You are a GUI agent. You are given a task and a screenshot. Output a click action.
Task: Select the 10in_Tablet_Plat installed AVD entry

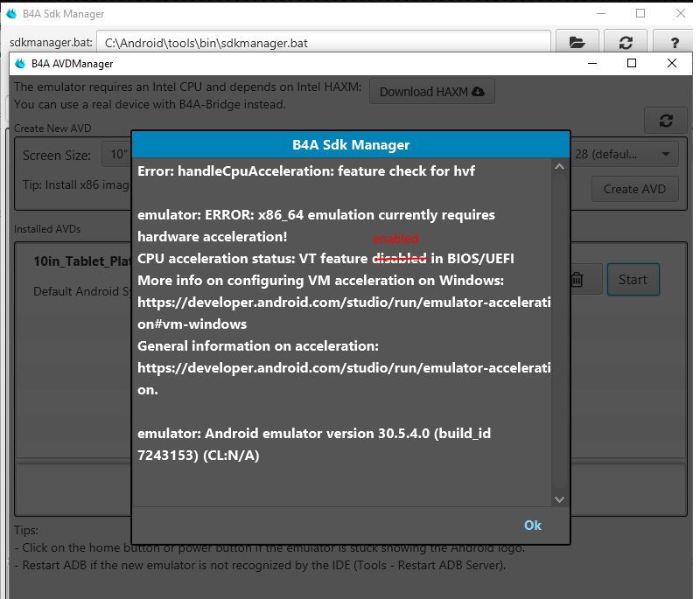82,261
